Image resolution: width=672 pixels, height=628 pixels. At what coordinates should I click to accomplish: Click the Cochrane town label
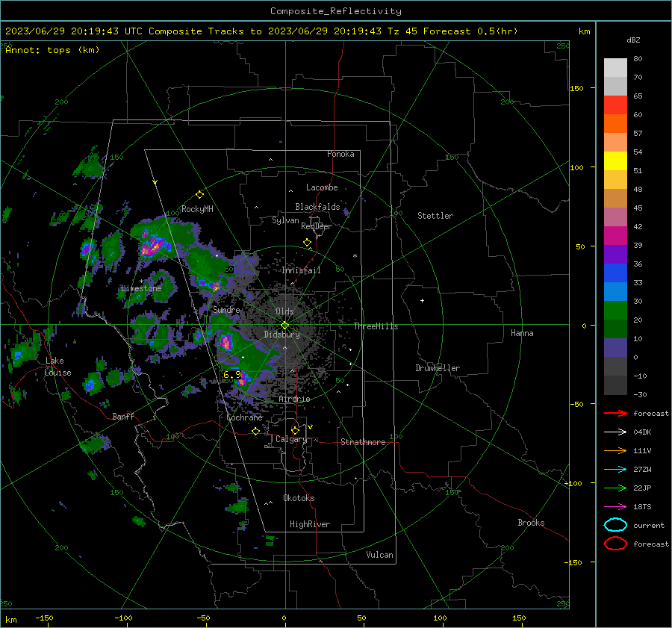click(x=244, y=417)
